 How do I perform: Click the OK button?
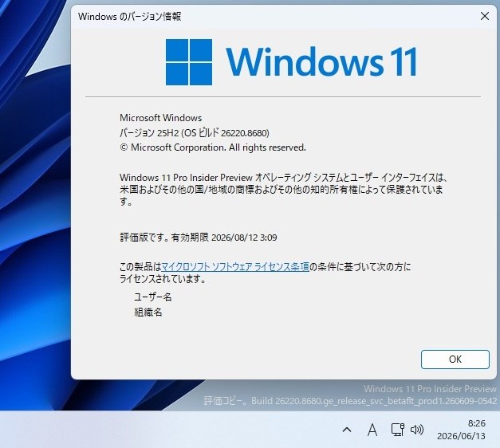click(455, 360)
